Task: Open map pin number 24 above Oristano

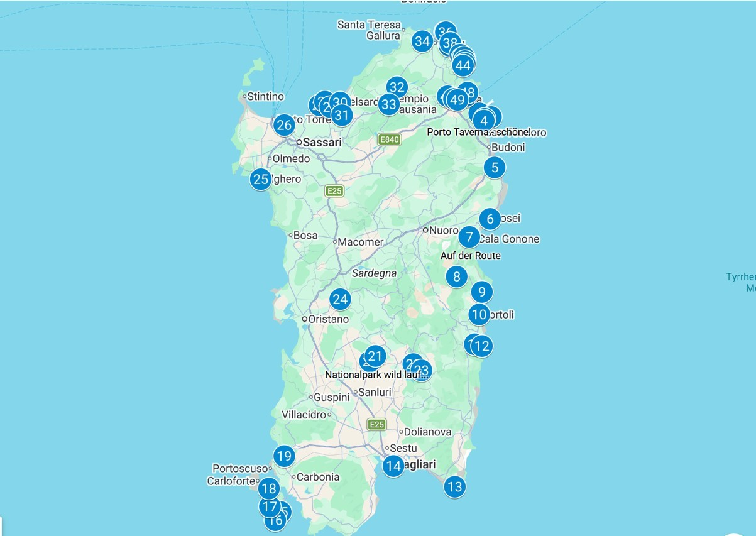Action: click(x=340, y=299)
